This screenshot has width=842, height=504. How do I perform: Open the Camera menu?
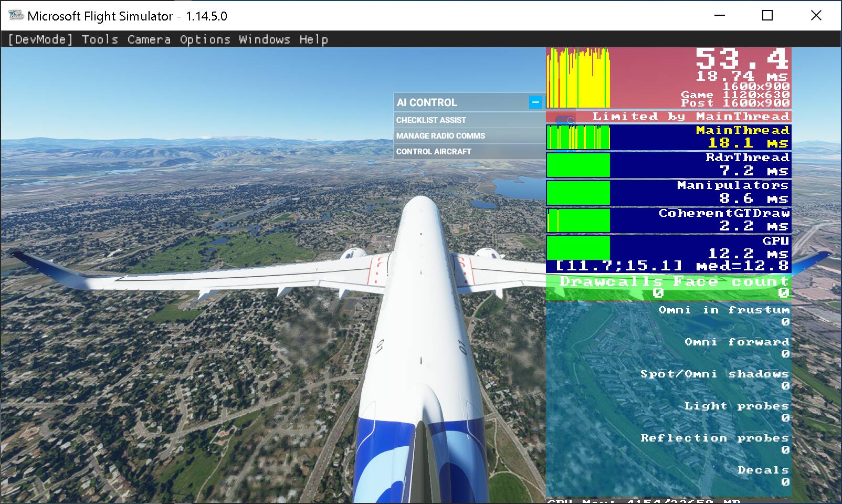tap(149, 39)
